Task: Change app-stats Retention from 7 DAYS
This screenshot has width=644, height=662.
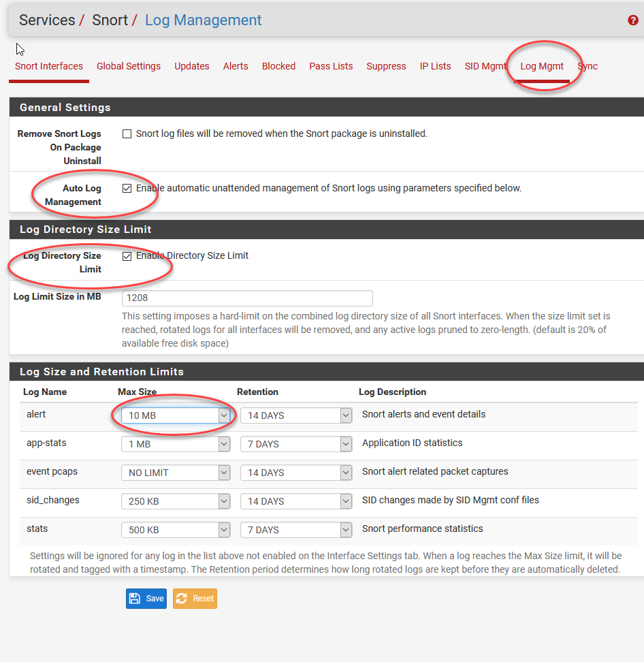Action: tap(296, 444)
